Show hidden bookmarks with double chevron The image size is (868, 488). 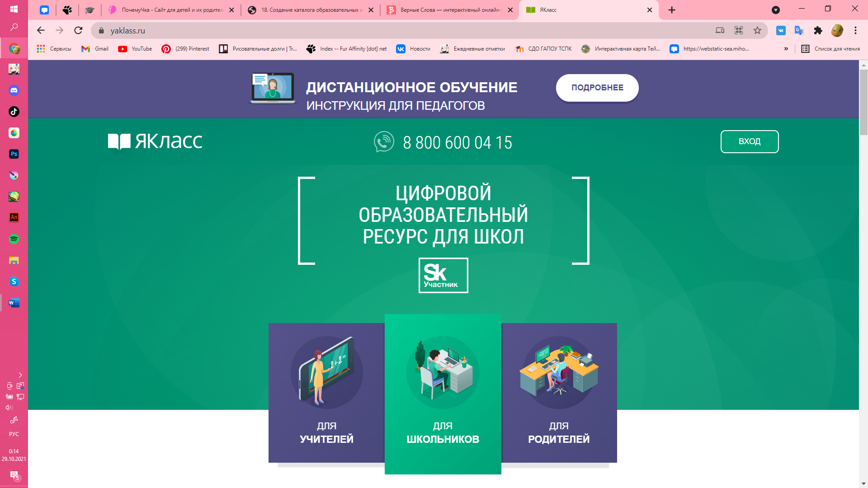(x=786, y=49)
